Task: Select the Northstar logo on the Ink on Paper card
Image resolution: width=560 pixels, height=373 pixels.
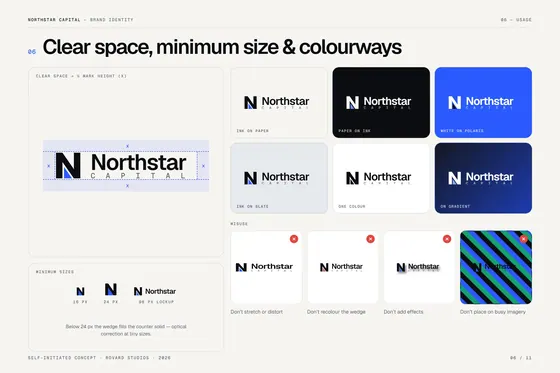Action: tap(277, 102)
